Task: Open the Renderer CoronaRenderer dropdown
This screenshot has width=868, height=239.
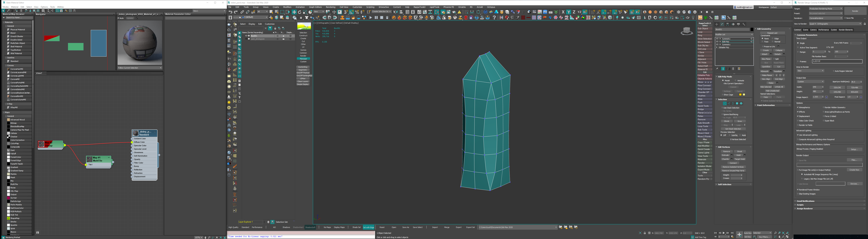Action: click(x=826, y=18)
